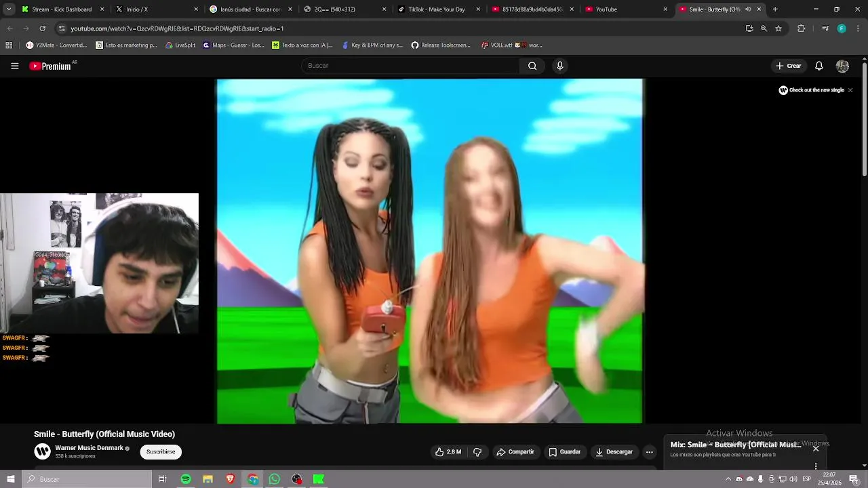
Task: Reload the page with the refresh icon
Action: 43,28
